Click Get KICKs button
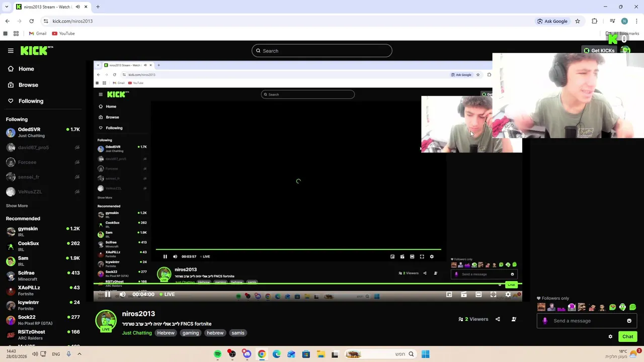The height and width of the screenshot is (362, 644). (599, 50)
